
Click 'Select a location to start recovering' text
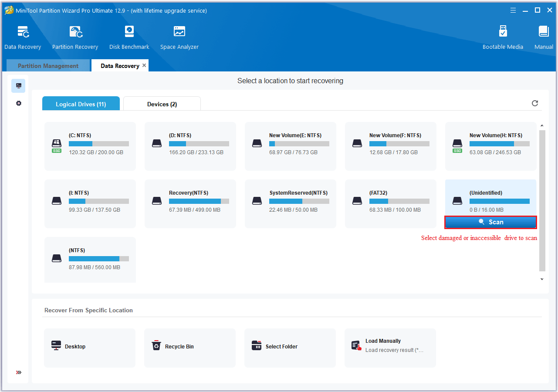click(290, 81)
